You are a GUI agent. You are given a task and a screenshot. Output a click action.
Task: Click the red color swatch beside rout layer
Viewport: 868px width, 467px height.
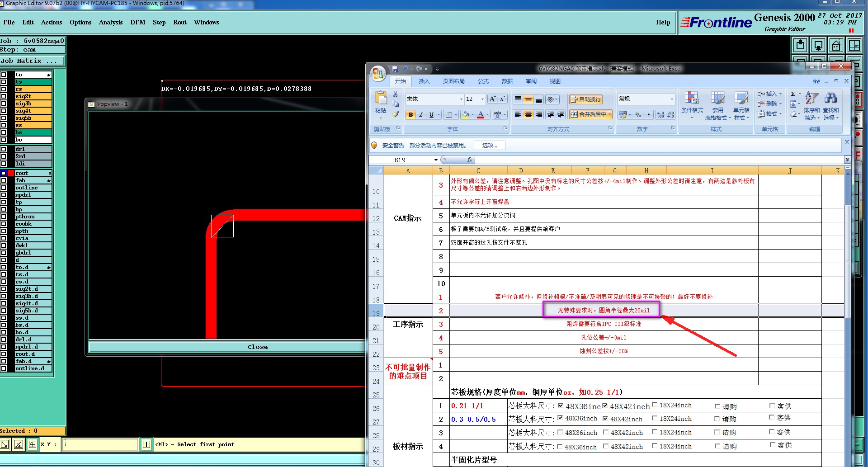click(x=11, y=173)
